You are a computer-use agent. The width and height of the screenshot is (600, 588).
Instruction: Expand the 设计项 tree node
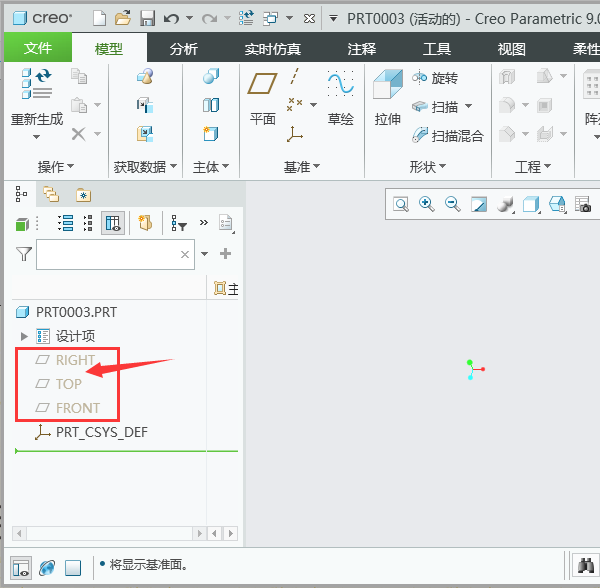pos(24,336)
